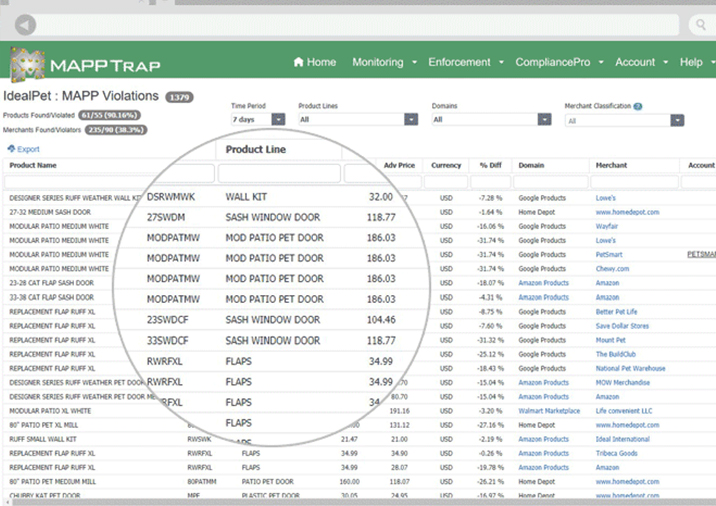Open the Help menu

tap(691, 62)
